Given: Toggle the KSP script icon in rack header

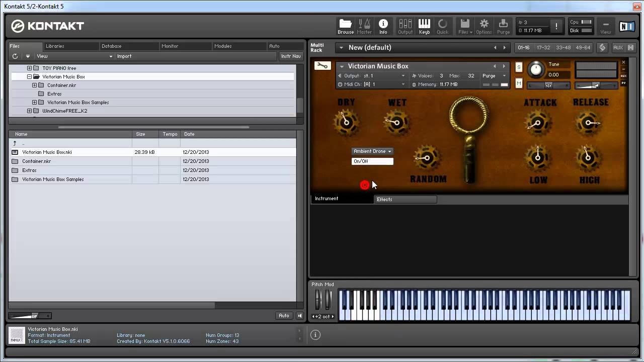Looking at the screenshot, I should tap(602, 47).
